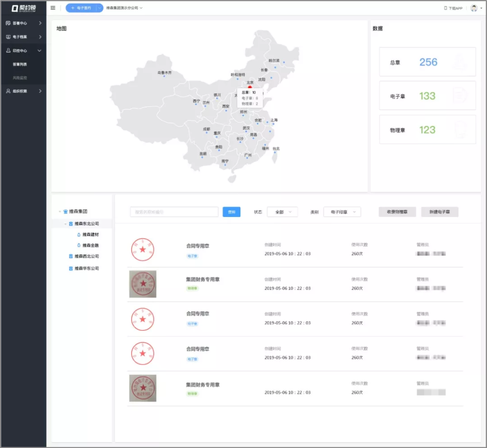Collapse the 维森集团 tree node arrow
The width and height of the screenshot is (487, 448).
60,212
